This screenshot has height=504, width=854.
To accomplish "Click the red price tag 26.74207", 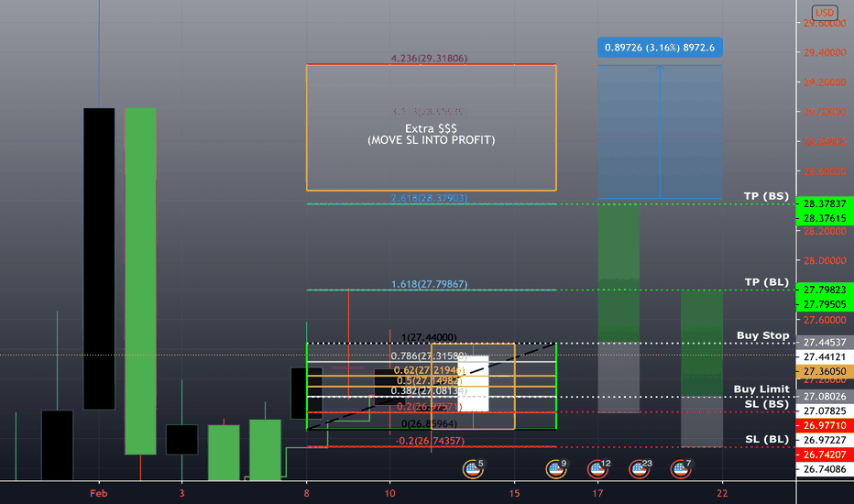I will [825, 455].
